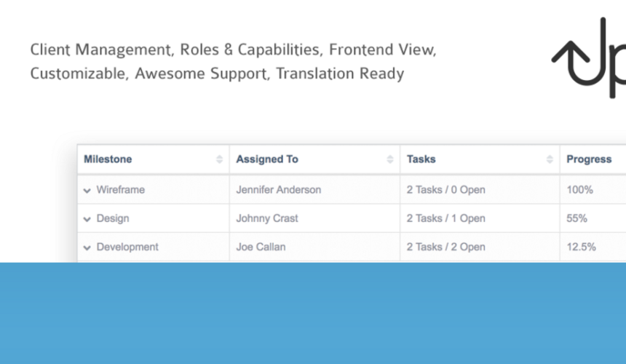Click the 55% progress value

click(577, 218)
